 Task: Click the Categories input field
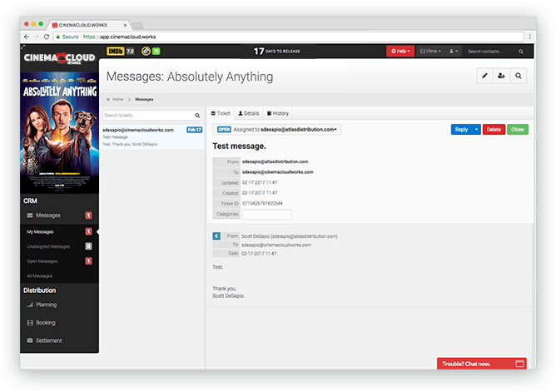266,214
